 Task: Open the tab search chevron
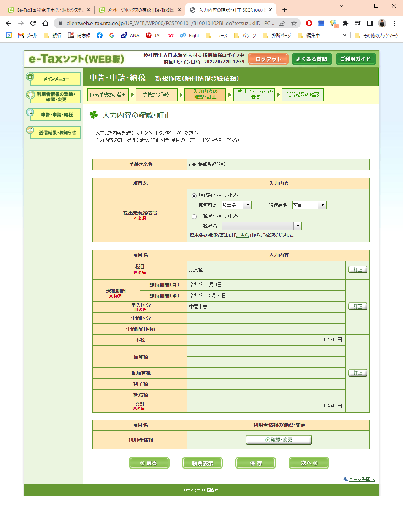pyautogui.click(x=341, y=6)
